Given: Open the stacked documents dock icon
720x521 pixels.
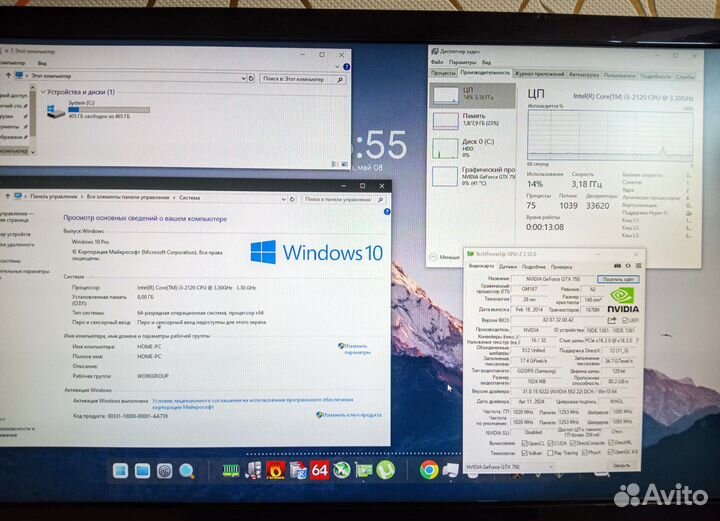Looking at the screenshot, I should pyautogui.click(x=298, y=471).
